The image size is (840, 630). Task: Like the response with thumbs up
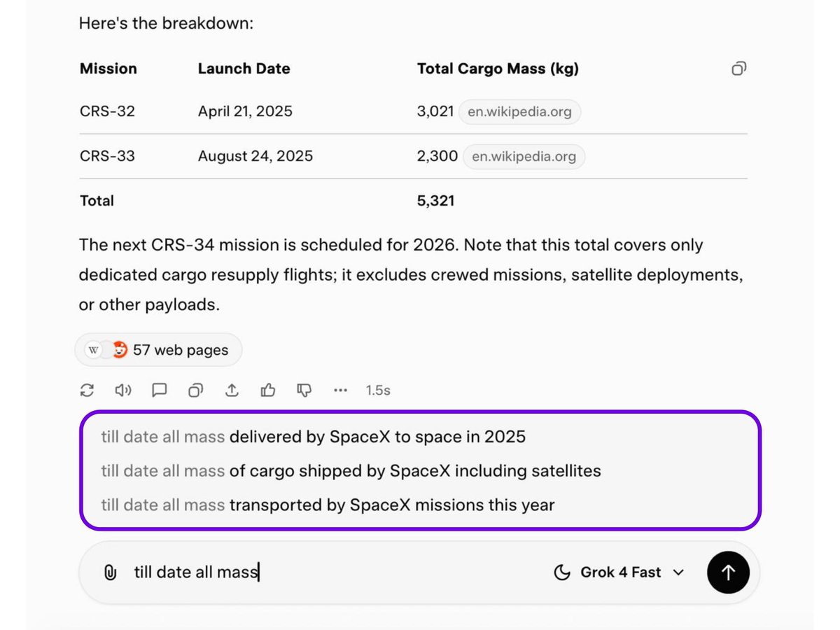[268, 390]
